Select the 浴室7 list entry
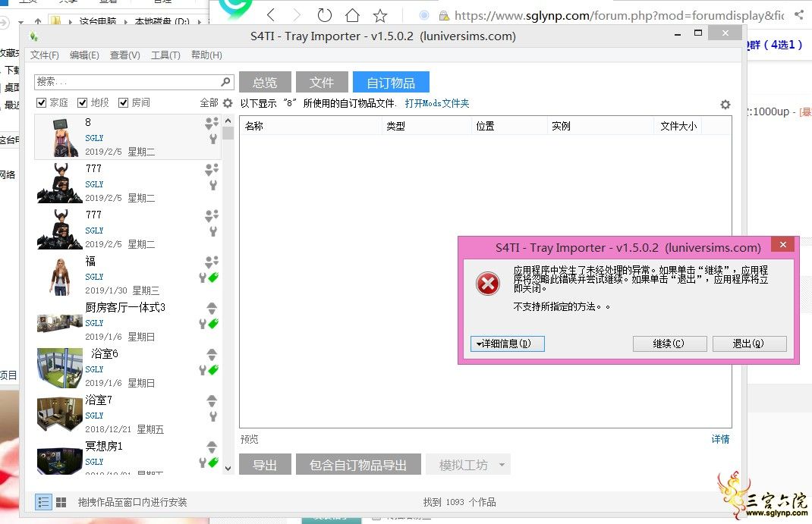 (128, 414)
